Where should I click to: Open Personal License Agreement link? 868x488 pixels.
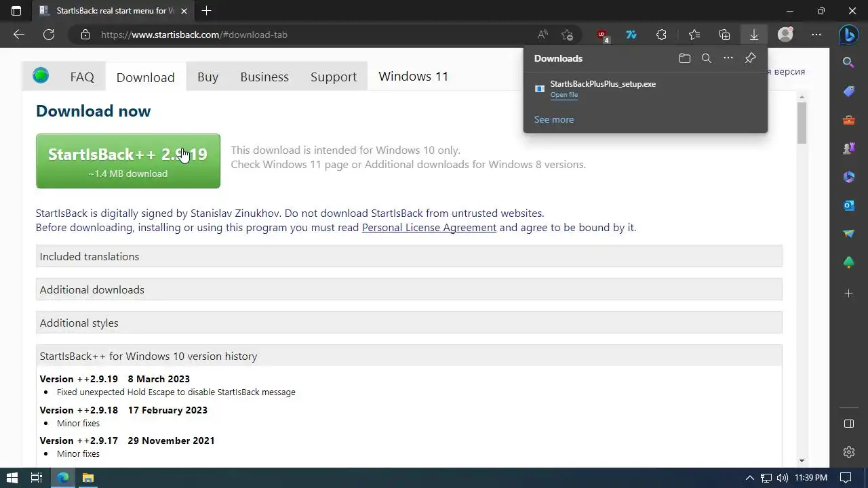coord(429,228)
